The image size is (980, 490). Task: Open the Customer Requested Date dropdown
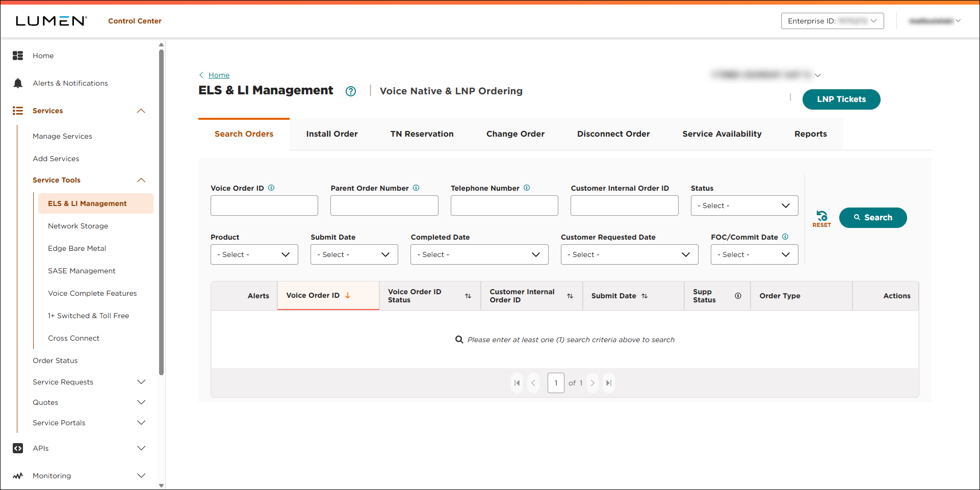630,254
